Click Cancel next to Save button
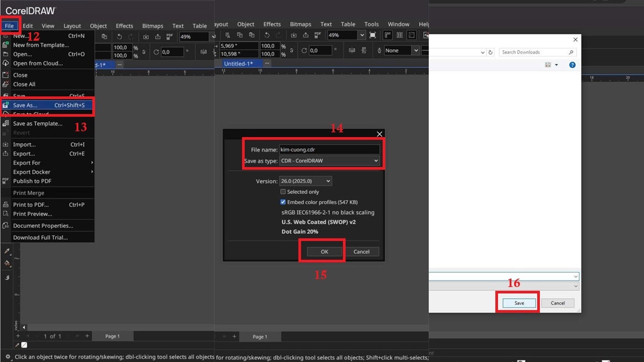 point(558,303)
